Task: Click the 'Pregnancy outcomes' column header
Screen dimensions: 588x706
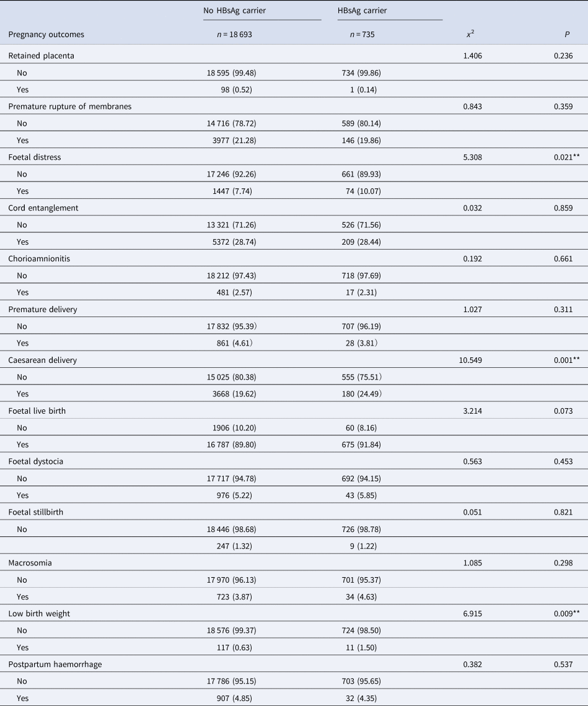Action: pyautogui.click(x=46, y=35)
